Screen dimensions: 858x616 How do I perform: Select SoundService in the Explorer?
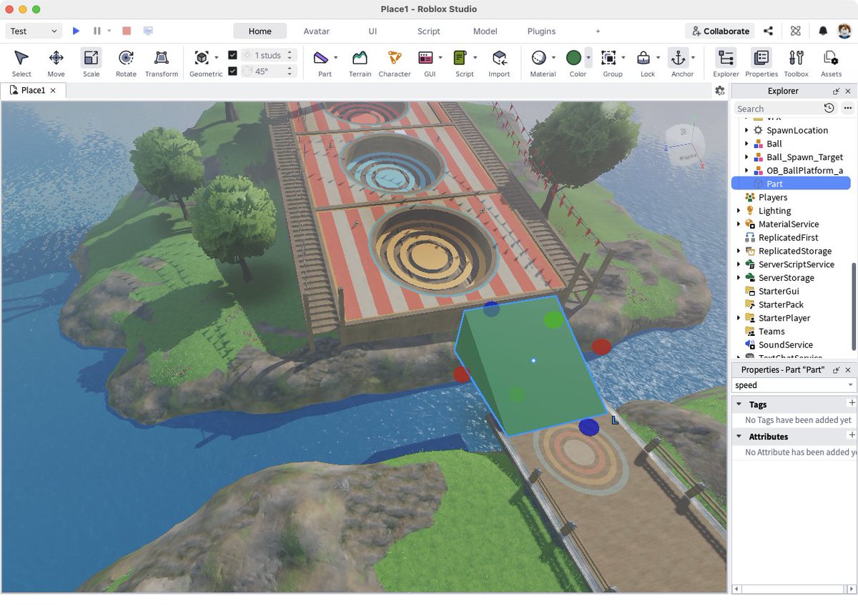coord(785,344)
